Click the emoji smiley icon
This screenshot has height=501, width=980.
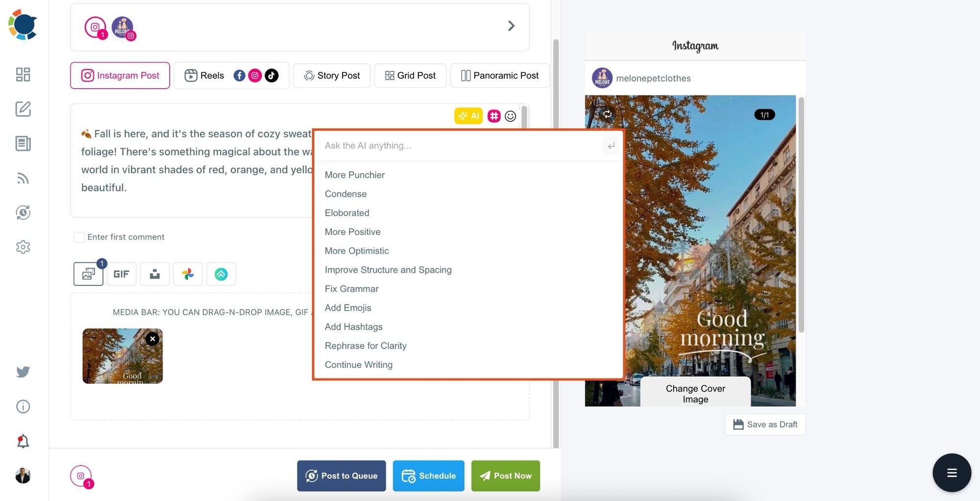[x=510, y=116]
